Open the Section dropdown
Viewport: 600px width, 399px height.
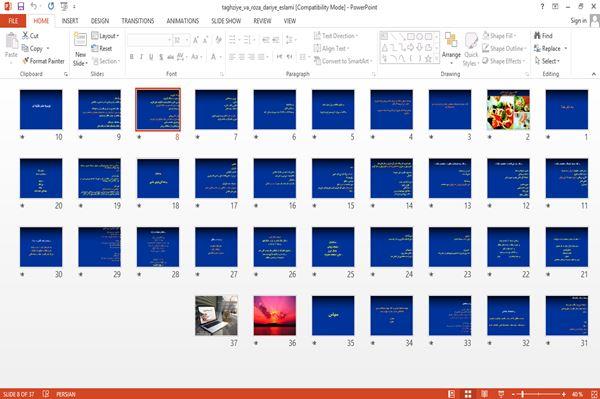(x=106, y=61)
